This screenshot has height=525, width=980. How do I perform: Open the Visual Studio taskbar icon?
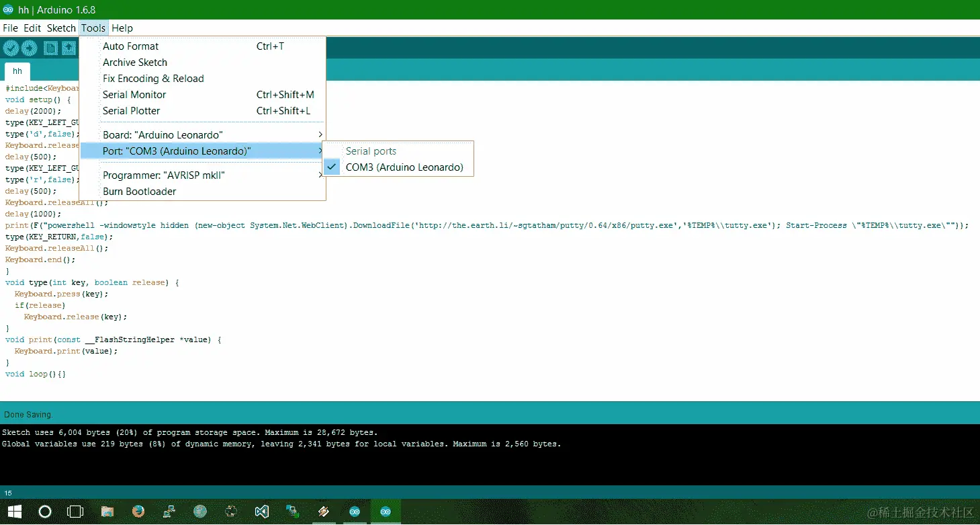click(x=262, y=512)
